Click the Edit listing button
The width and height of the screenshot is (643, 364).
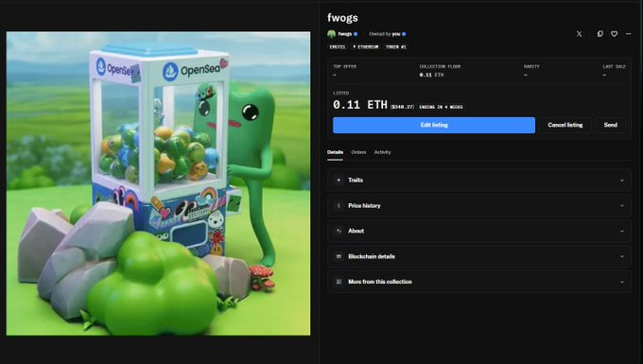click(x=434, y=125)
